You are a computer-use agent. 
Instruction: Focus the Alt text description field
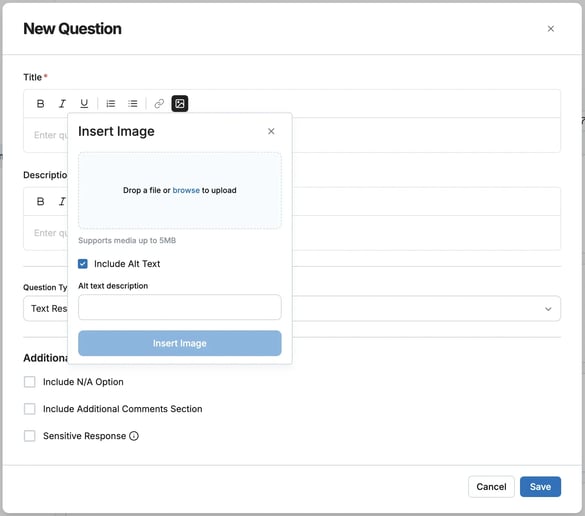coord(180,307)
